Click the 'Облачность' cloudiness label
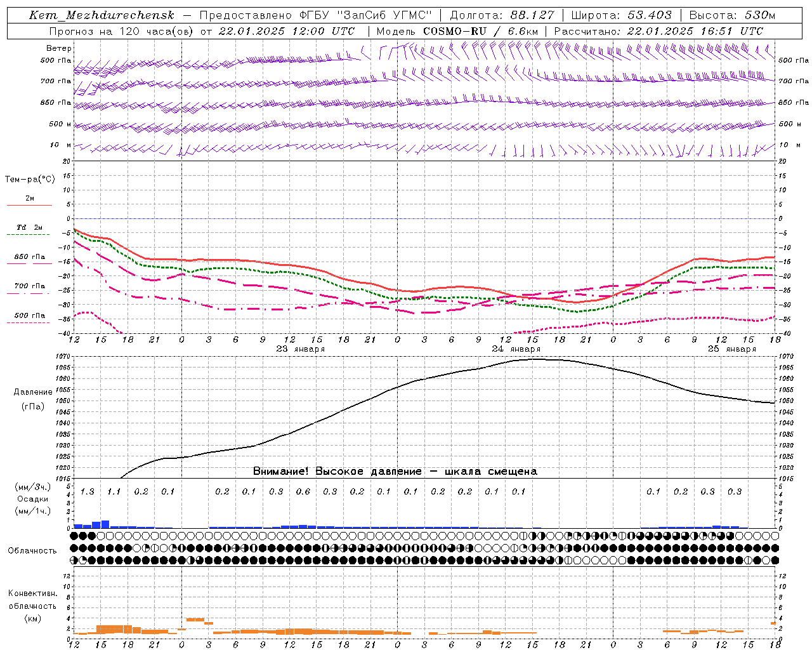This screenshot has width=812, height=650. pyautogui.click(x=32, y=551)
